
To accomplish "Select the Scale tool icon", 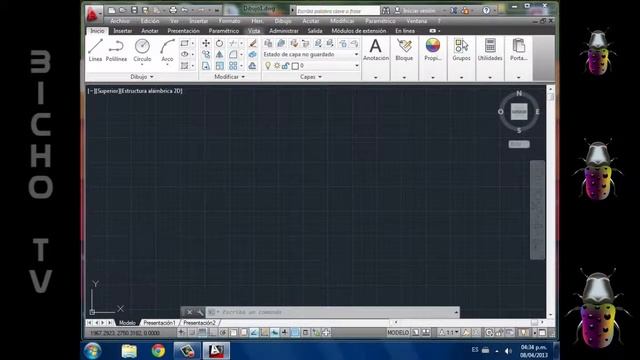I will (x=220, y=66).
